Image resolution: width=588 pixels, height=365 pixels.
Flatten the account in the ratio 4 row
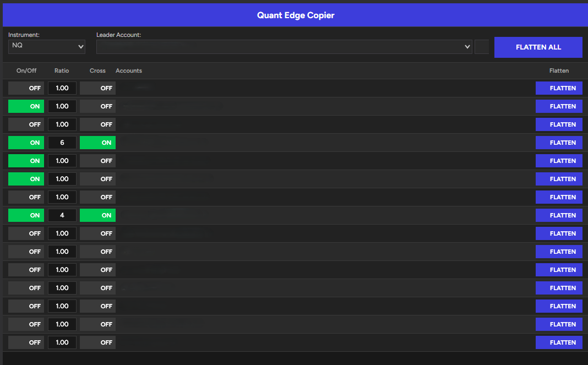pyautogui.click(x=559, y=215)
